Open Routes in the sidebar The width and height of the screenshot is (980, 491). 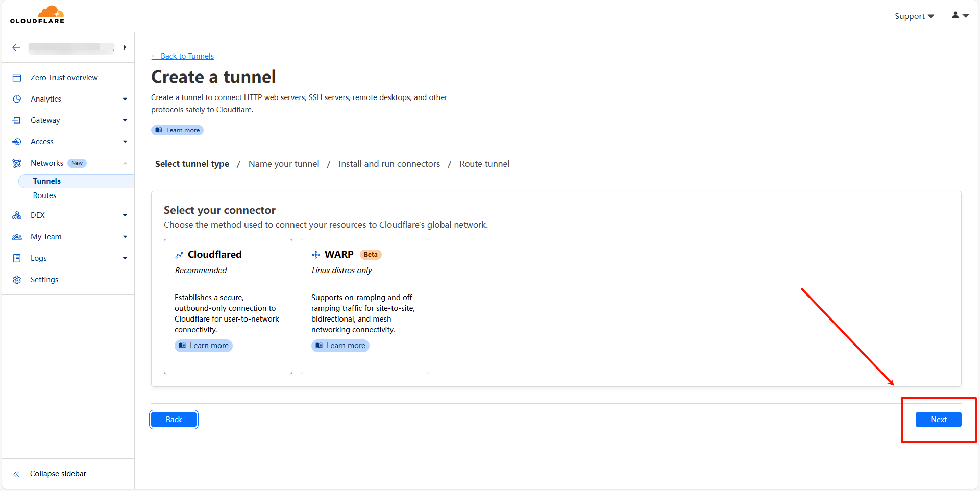[45, 195]
